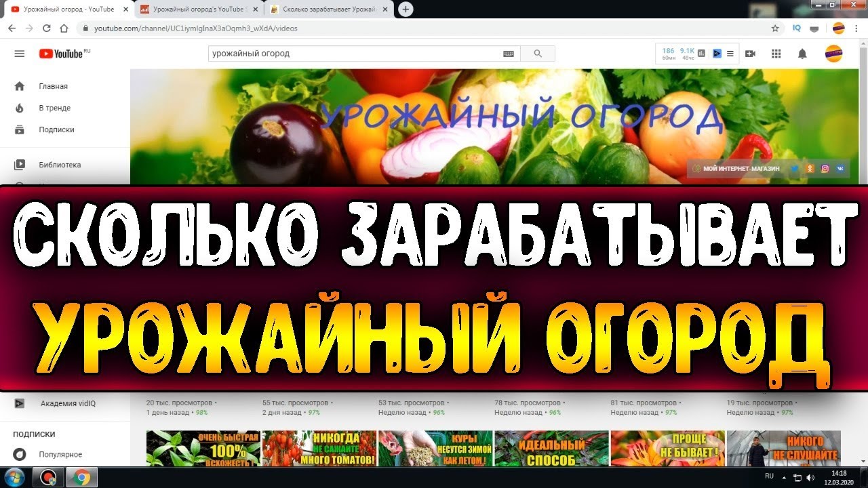Open the notifications bell

(802, 54)
